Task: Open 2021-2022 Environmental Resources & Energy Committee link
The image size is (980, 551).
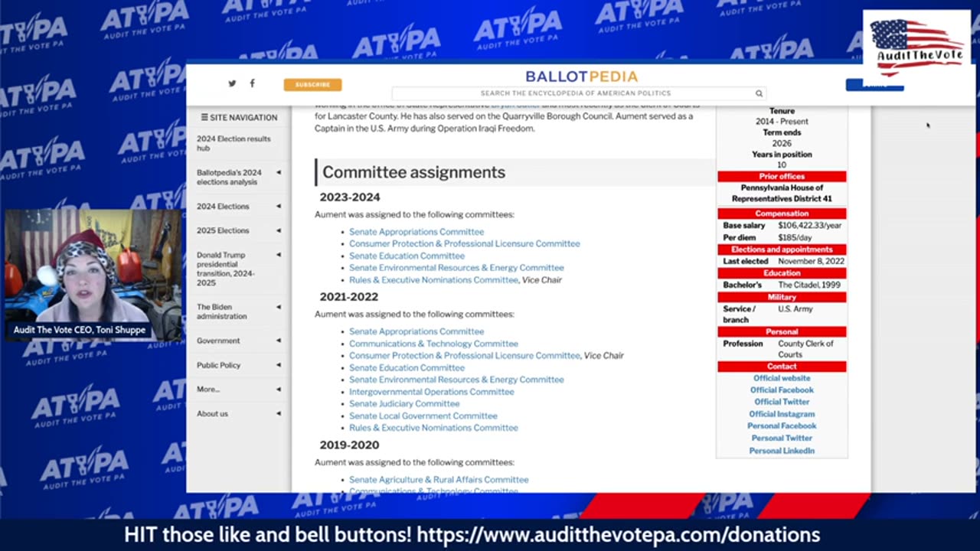Action: tap(456, 380)
